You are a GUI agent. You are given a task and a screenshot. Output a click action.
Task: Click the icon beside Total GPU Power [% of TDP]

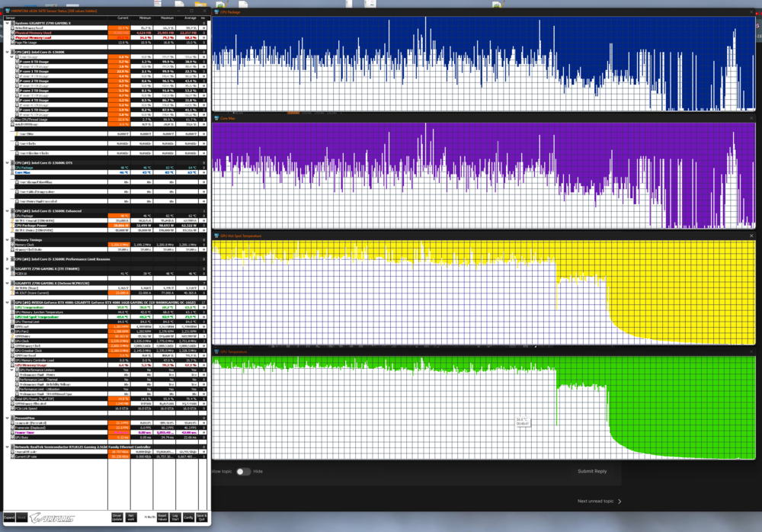[13, 399]
